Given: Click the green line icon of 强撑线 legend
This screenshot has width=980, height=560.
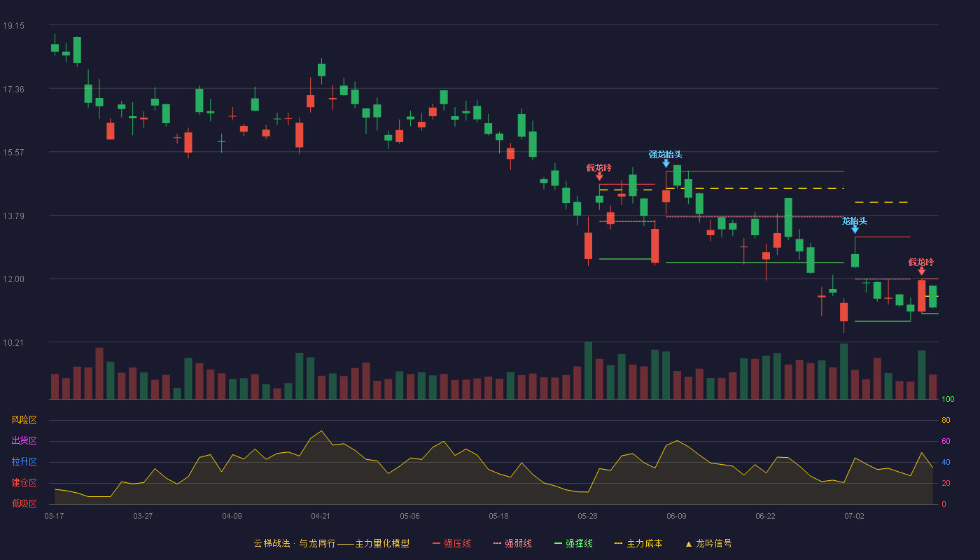Looking at the screenshot, I should point(558,543).
